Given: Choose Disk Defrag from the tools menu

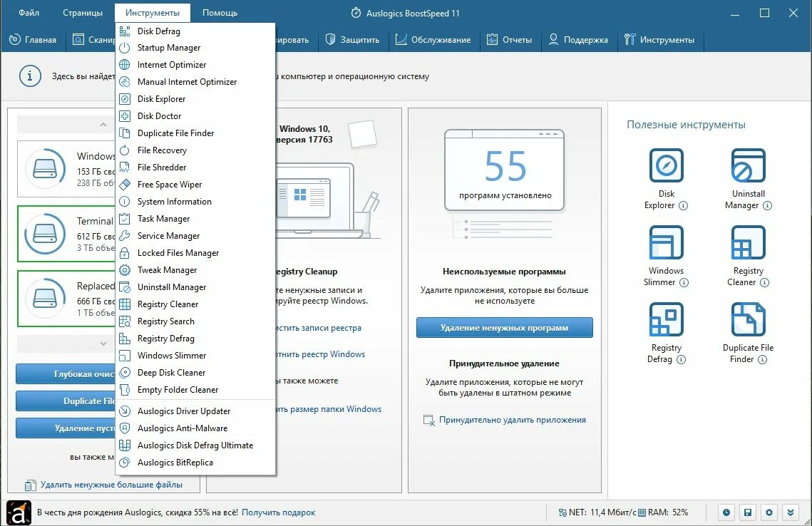Looking at the screenshot, I should (x=195, y=31).
